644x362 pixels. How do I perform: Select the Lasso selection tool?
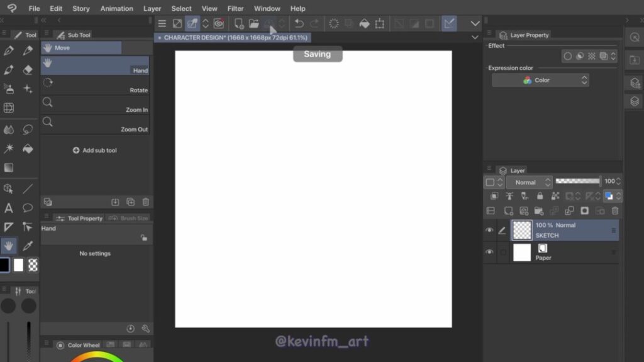(x=28, y=129)
